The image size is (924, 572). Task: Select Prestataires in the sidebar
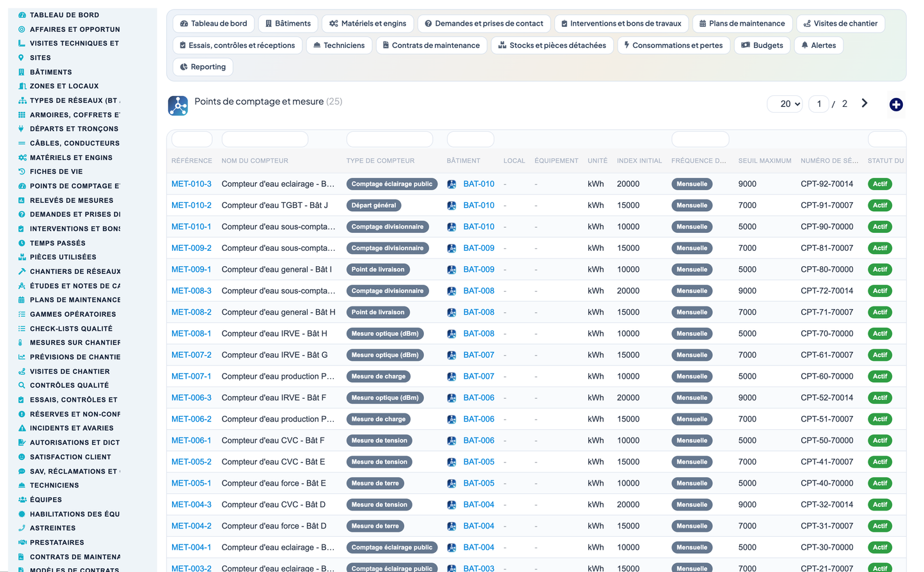[x=57, y=543]
